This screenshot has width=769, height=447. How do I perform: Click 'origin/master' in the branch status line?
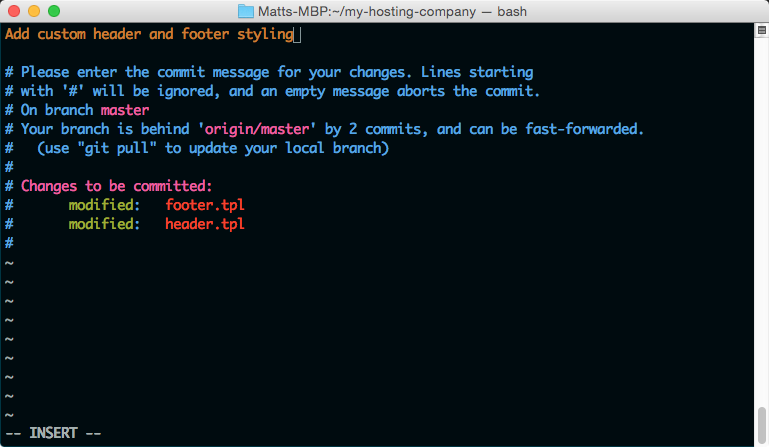coord(257,129)
